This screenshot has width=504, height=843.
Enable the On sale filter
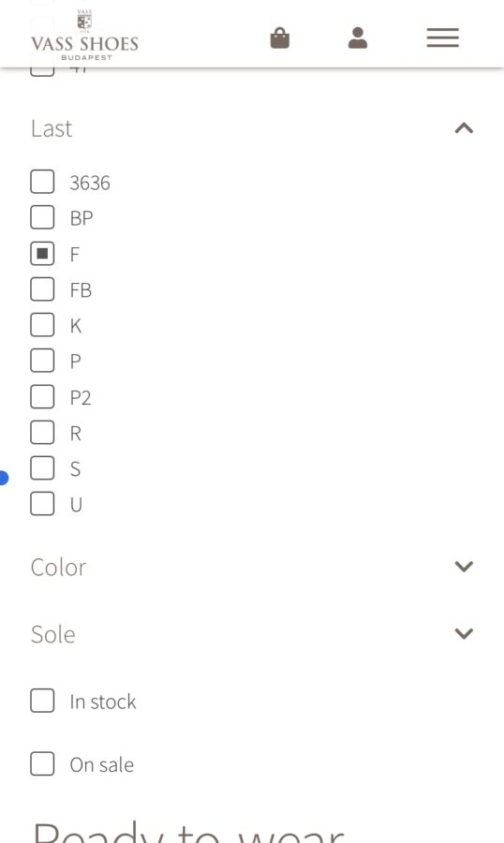(42, 763)
